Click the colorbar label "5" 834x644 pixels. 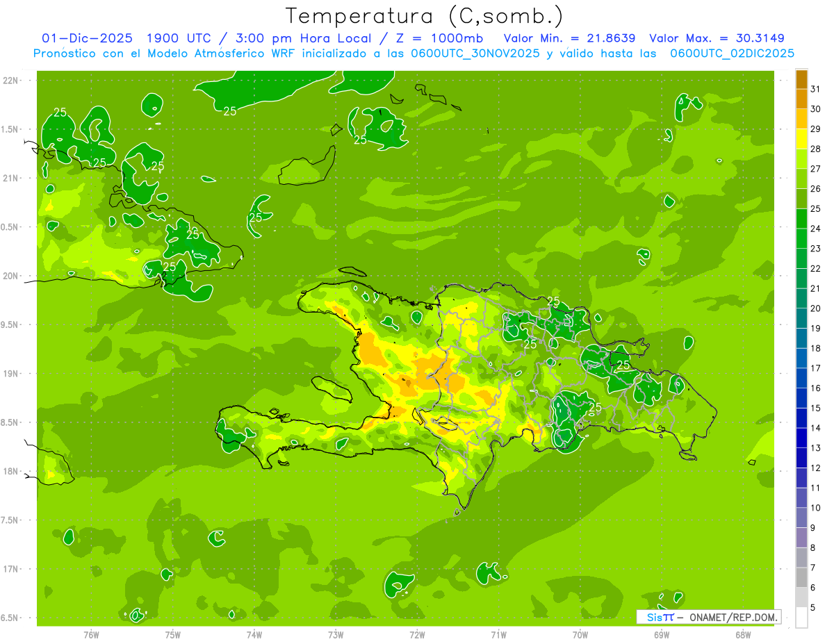[813, 607]
